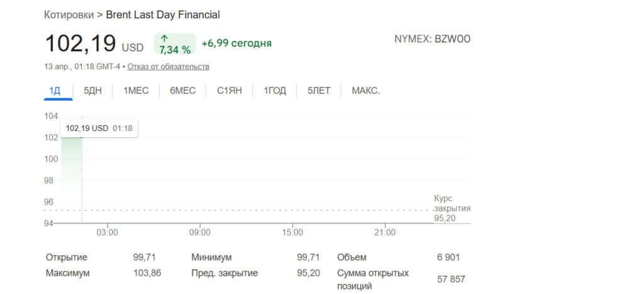Click the green up-arrow percentage badge
The image size is (644, 294).
point(175,43)
